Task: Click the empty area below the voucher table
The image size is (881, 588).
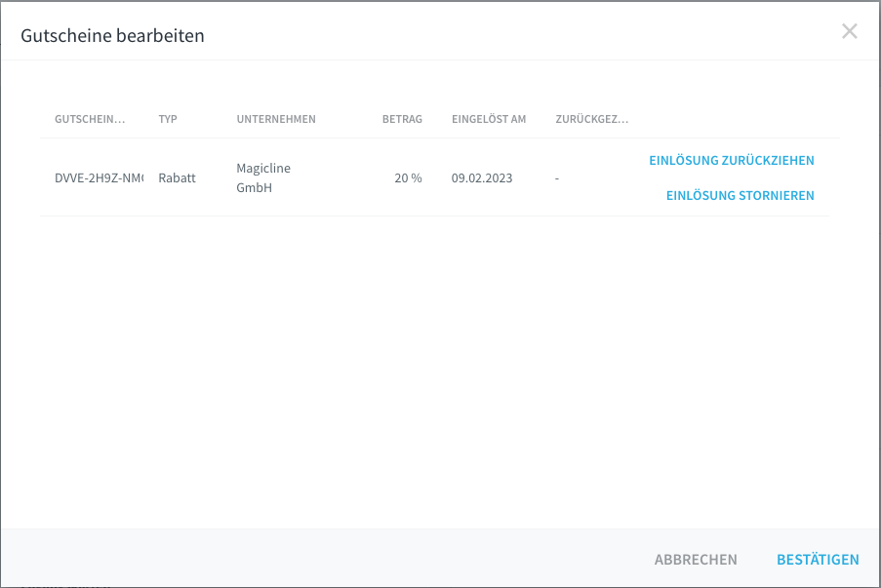Action: tap(439, 371)
